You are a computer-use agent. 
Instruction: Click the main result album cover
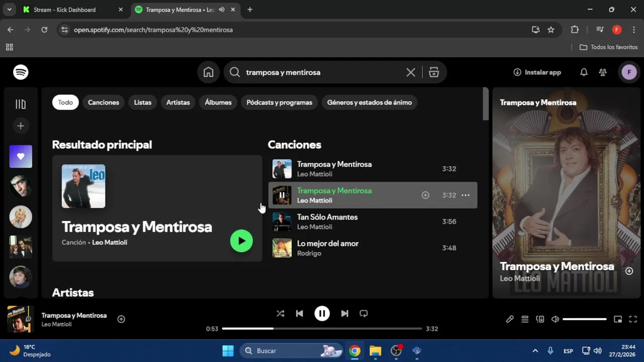pos(84,186)
